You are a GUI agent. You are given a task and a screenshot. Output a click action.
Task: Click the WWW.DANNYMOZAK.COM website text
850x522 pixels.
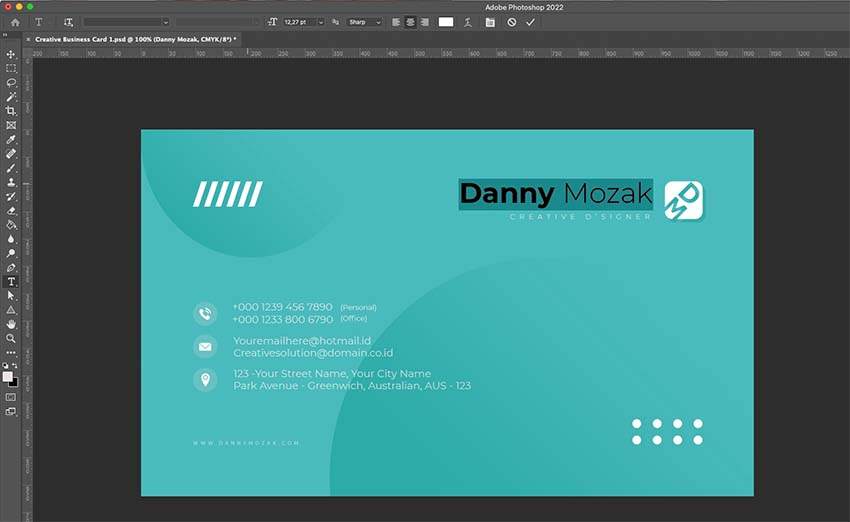(x=246, y=443)
